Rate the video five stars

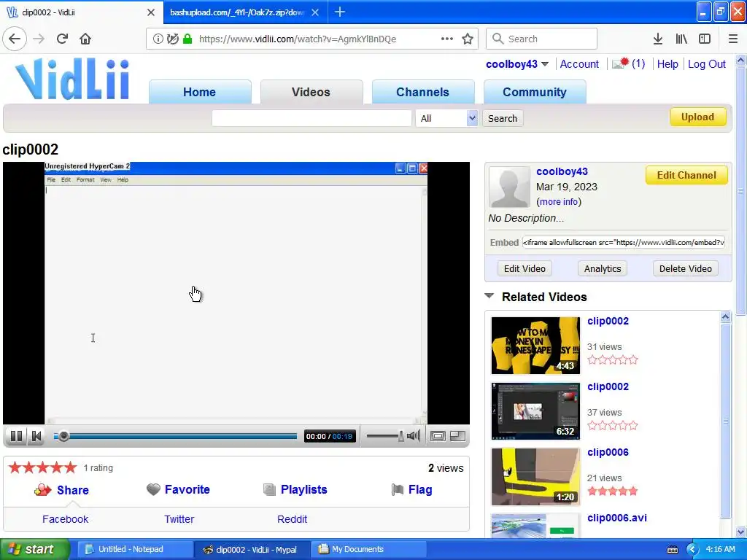click(70, 467)
